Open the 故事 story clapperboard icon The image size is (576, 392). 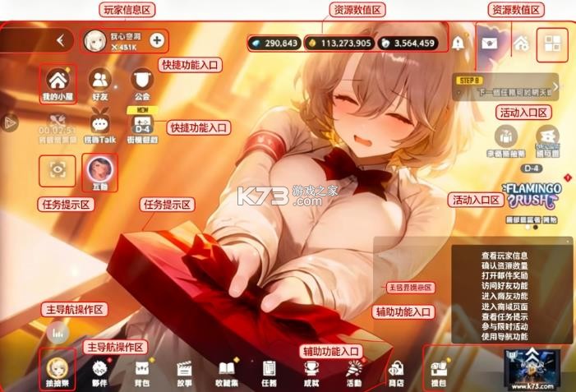[x=184, y=373]
